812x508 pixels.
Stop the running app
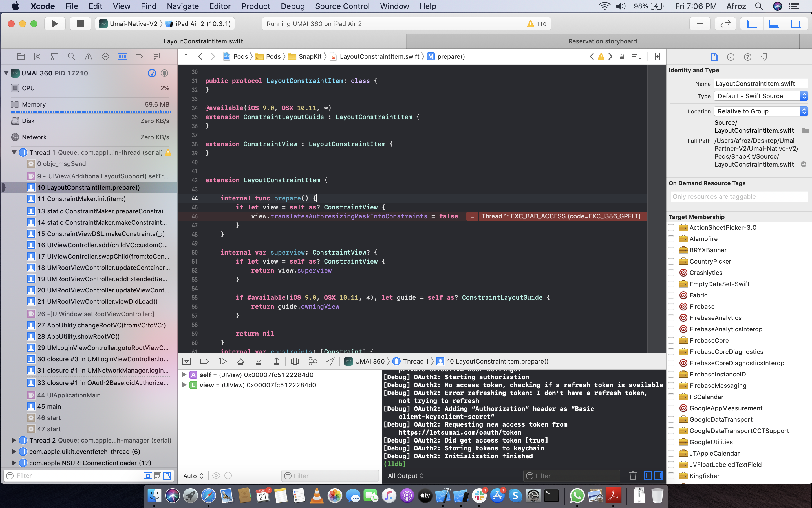(x=80, y=23)
